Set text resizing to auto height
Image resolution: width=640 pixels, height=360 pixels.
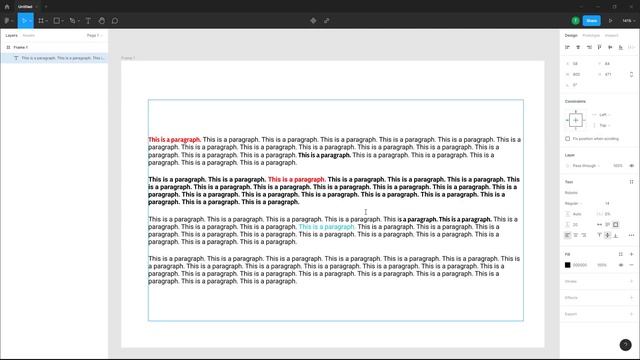click(608, 224)
